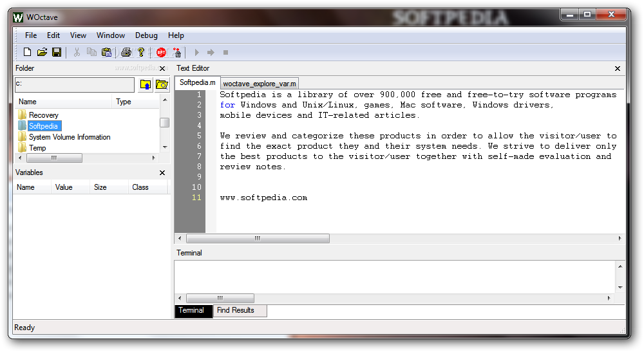The height and width of the screenshot is (352, 644).
Task: Save the file with the floppy disk icon
Action: point(57,52)
